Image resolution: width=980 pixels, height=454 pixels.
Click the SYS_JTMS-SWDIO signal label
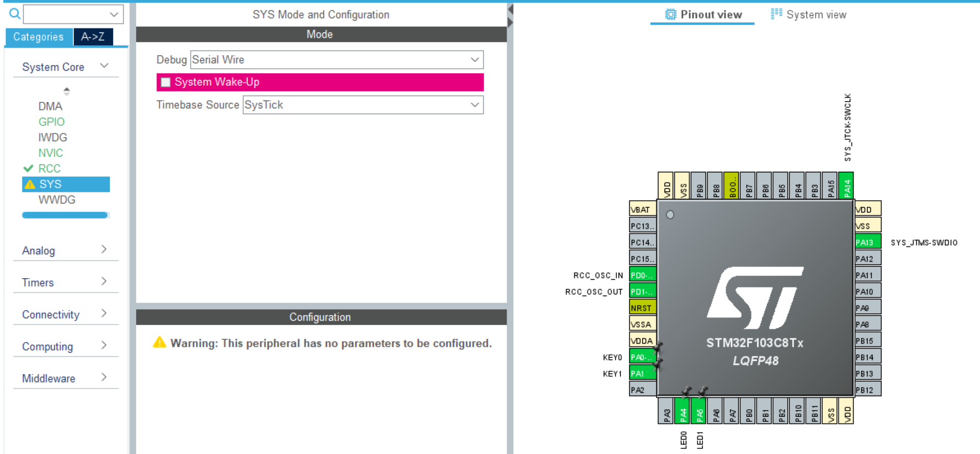click(x=924, y=243)
